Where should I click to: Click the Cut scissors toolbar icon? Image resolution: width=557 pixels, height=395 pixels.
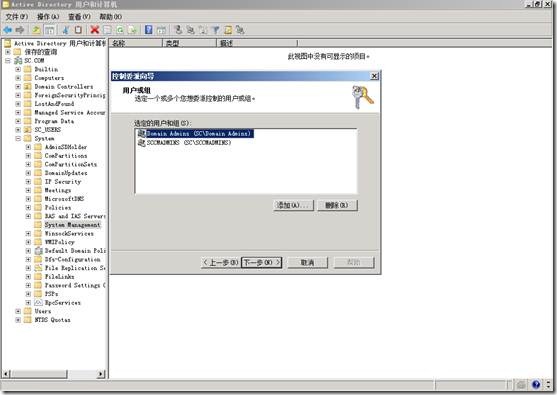[x=65, y=30]
